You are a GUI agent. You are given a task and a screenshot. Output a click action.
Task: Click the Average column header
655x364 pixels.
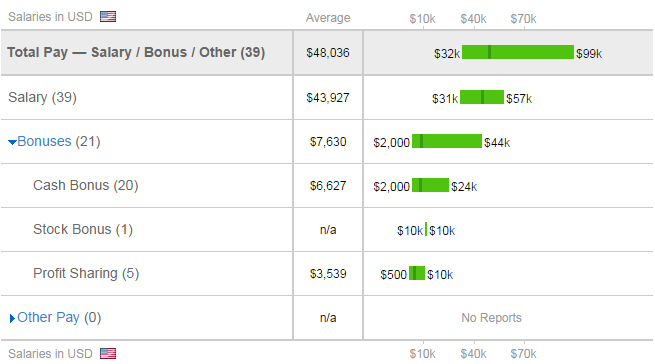point(328,18)
